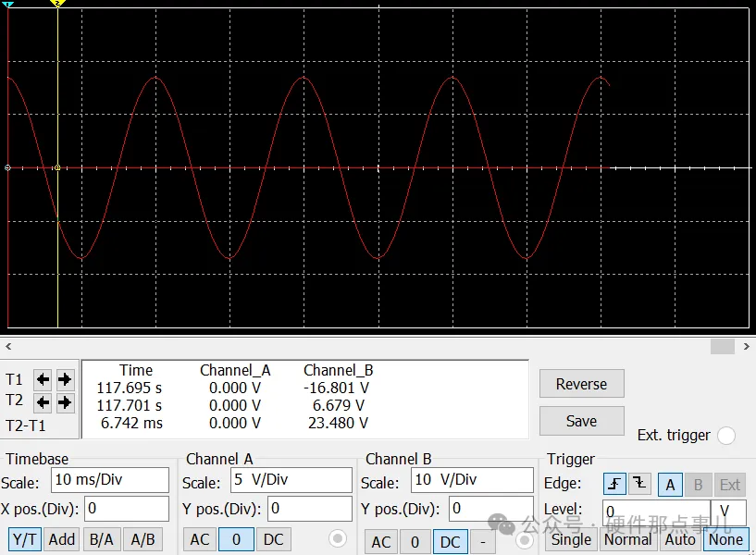Click Channel B Scale 10 V/Div field
756x555 pixels.
[470, 480]
